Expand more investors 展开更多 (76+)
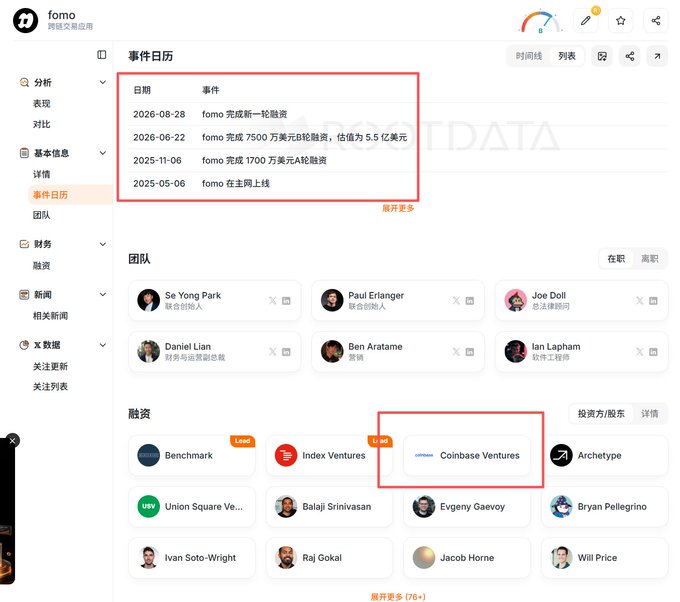The height and width of the screenshot is (602, 680). [x=398, y=597]
